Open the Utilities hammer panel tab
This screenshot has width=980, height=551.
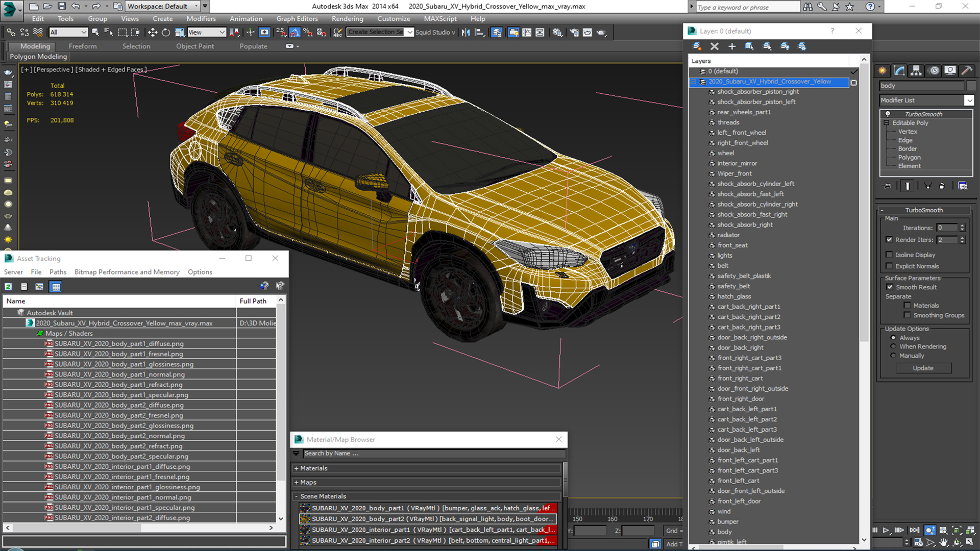coord(966,71)
